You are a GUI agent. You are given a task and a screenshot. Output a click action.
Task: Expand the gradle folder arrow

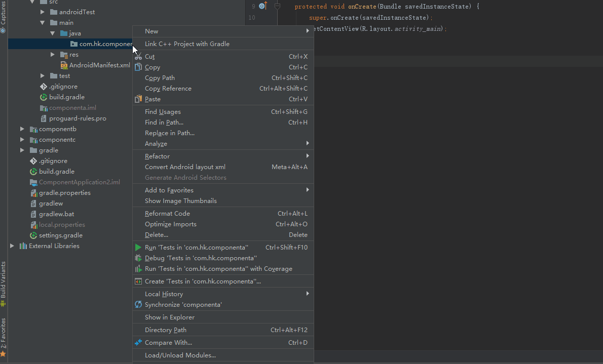click(x=22, y=150)
